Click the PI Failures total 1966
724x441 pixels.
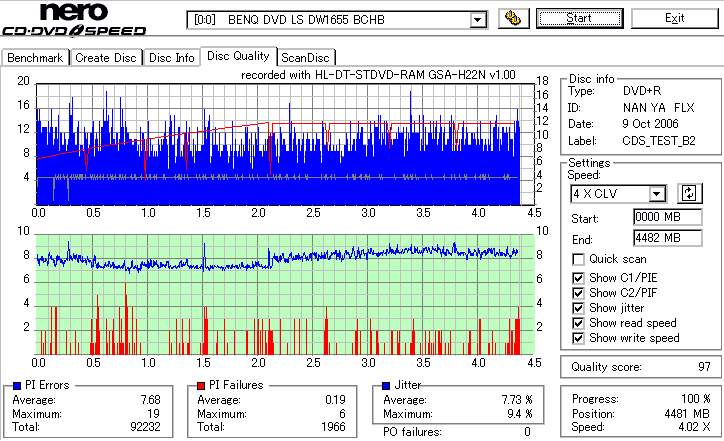[x=333, y=427]
